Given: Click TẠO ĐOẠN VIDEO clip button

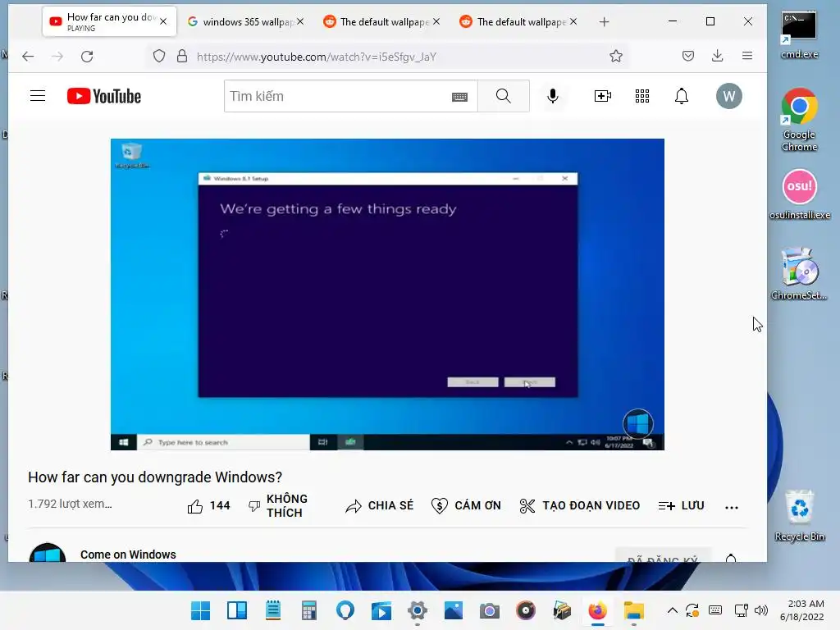Looking at the screenshot, I should [580, 505].
